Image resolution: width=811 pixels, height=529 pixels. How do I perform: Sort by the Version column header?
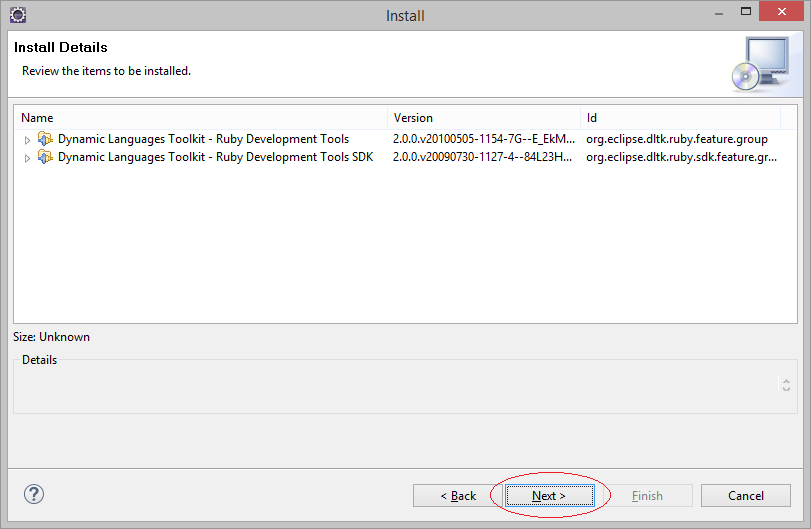pos(484,117)
